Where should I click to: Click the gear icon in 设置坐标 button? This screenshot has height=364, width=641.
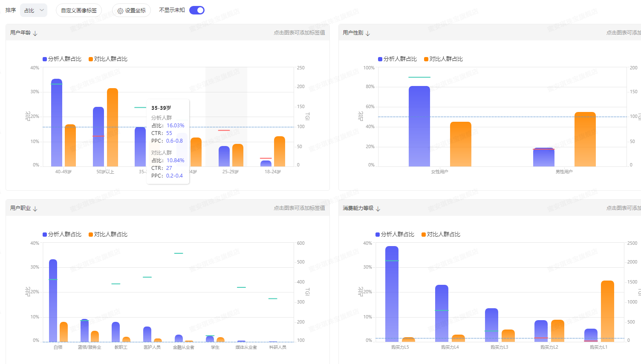(x=120, y=11)
